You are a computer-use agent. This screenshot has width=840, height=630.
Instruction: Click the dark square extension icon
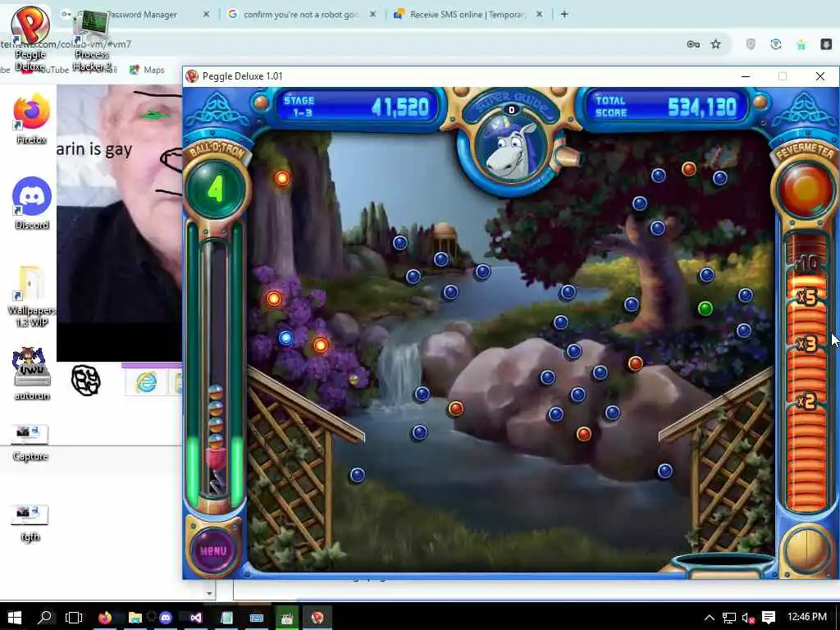(x=826, y=44)
